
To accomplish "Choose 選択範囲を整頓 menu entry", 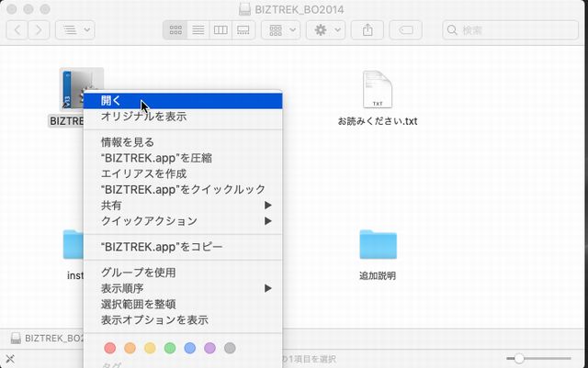I will [183, 305].
